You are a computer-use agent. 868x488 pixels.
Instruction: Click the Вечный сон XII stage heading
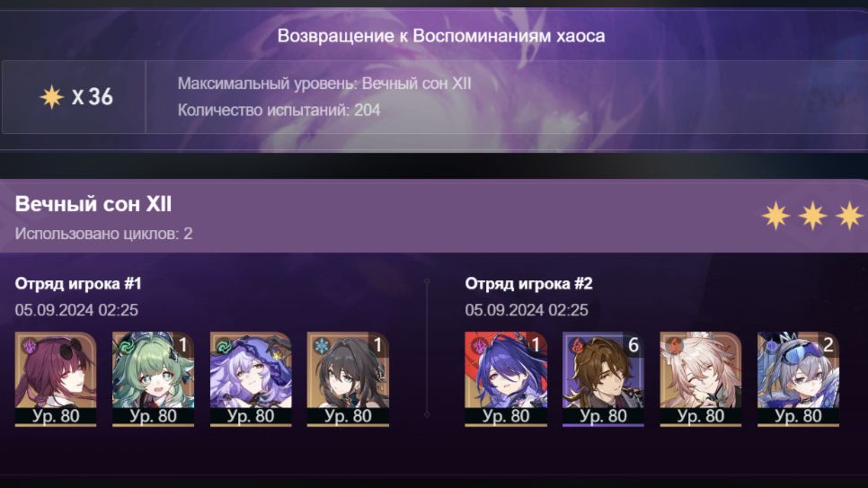(x=93, y=204)
